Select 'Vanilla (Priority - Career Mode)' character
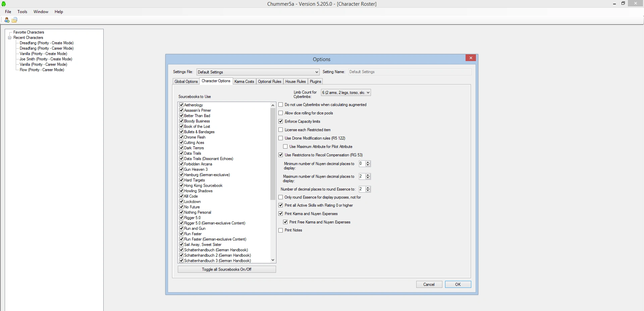644x311 pixels. point(44,64)
